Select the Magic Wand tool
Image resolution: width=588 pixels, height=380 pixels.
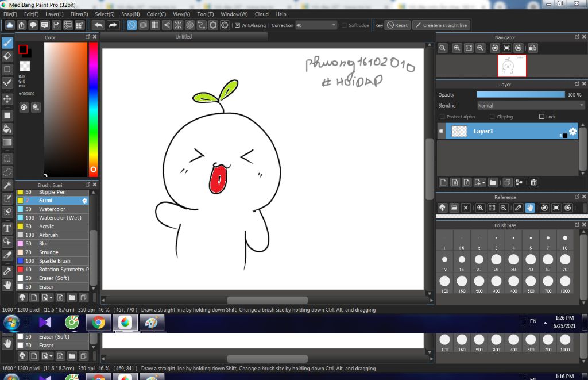click(7, 185)
